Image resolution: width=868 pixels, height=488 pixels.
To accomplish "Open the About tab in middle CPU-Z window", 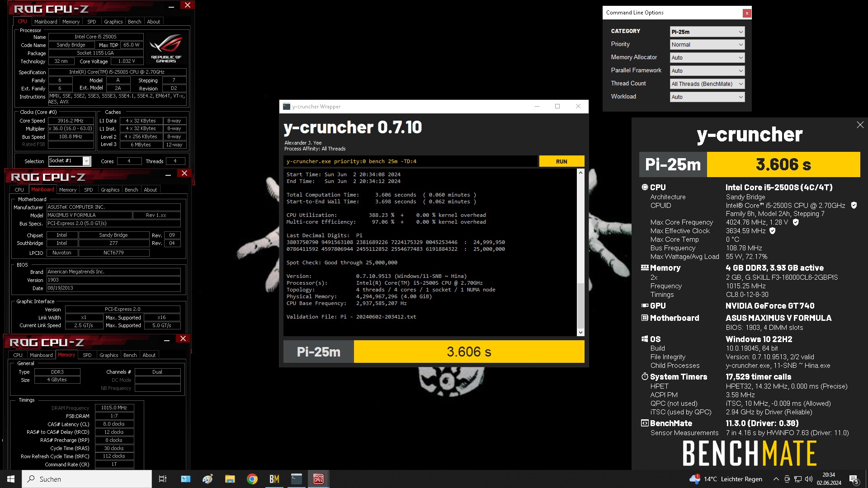I will pos(150,190).
